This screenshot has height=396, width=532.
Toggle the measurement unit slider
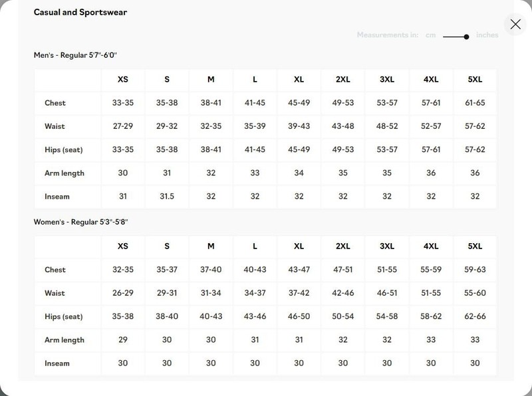pyautogui.click(x=456, y=37)
